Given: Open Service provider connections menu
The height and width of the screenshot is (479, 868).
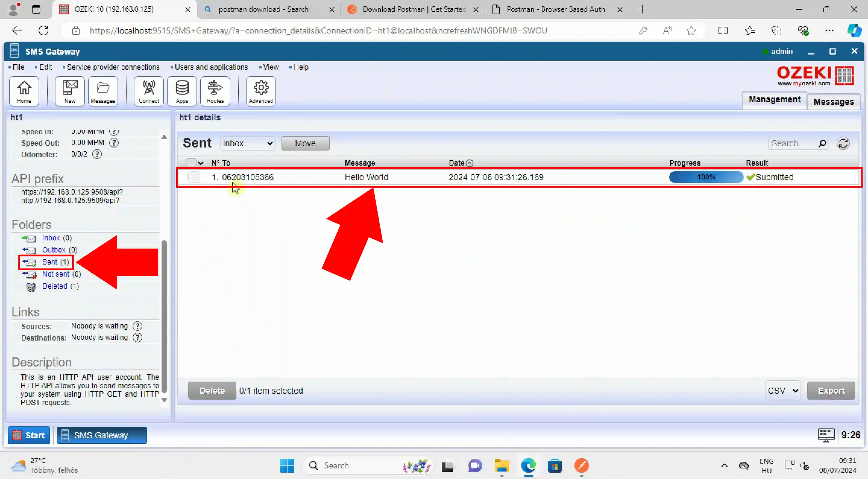Looking at the screenshot, I should (x=113, y=67).
